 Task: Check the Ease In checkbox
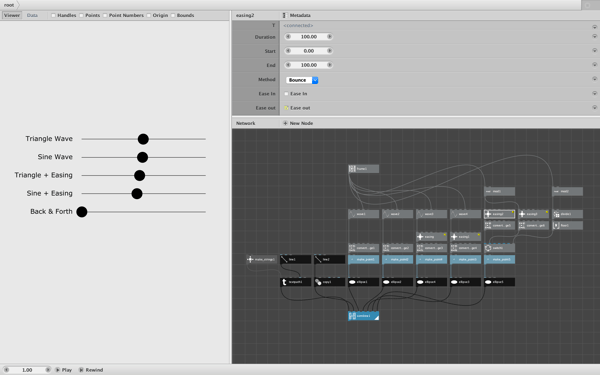[286, 94]
